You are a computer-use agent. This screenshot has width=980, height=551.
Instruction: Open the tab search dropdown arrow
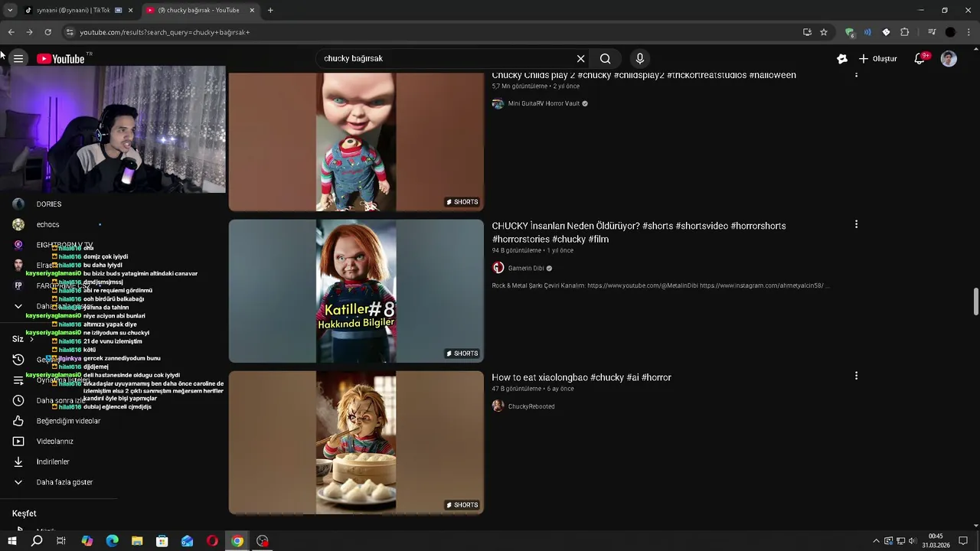point(10,10)
